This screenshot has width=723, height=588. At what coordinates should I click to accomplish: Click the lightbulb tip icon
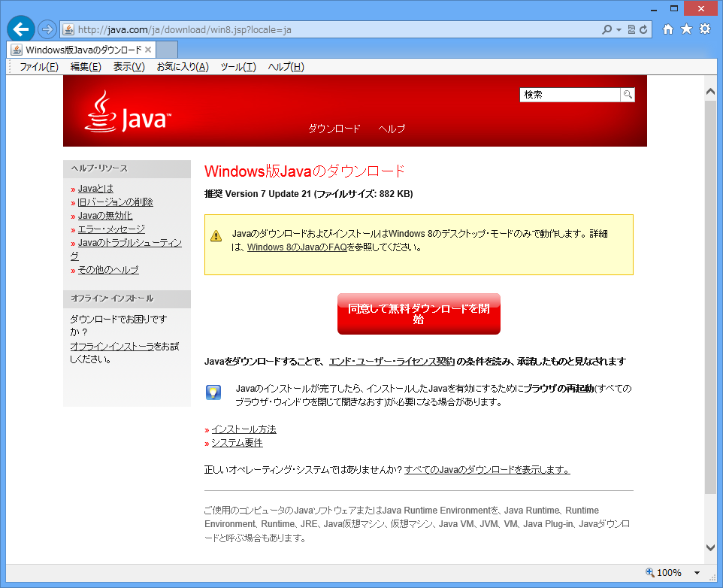[x=213, y=393]
